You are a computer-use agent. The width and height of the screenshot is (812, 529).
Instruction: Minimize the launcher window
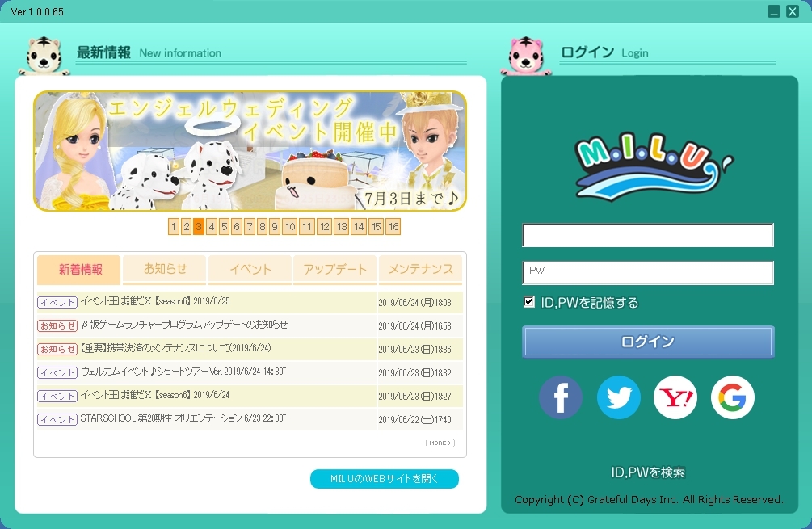coord(774,11)
